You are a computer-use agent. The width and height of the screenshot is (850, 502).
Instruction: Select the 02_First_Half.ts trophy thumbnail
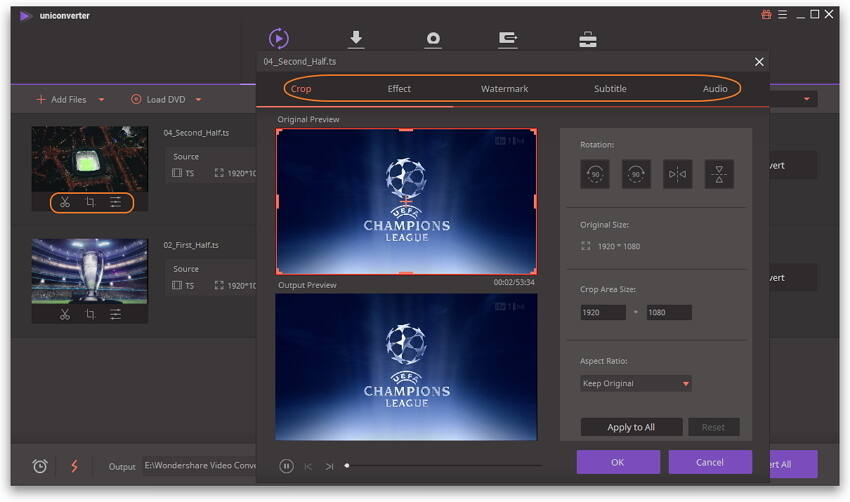tap(90, 271)
